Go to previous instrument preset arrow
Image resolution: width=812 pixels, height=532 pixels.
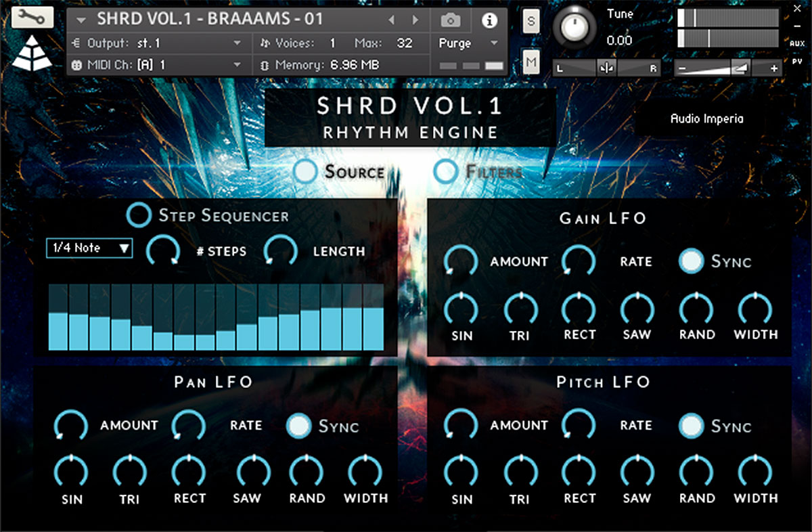391,20
